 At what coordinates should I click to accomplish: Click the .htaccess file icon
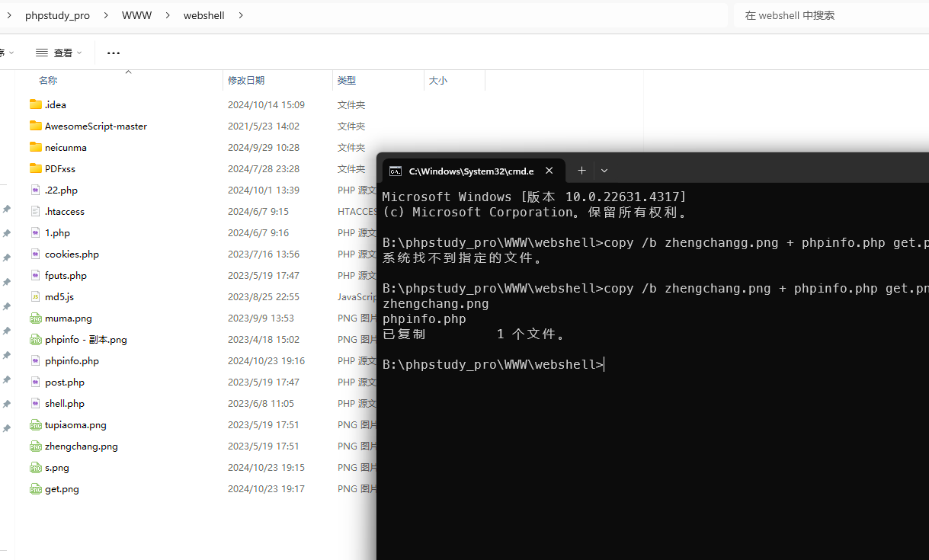pyautogui.click(x=35, y=211)
